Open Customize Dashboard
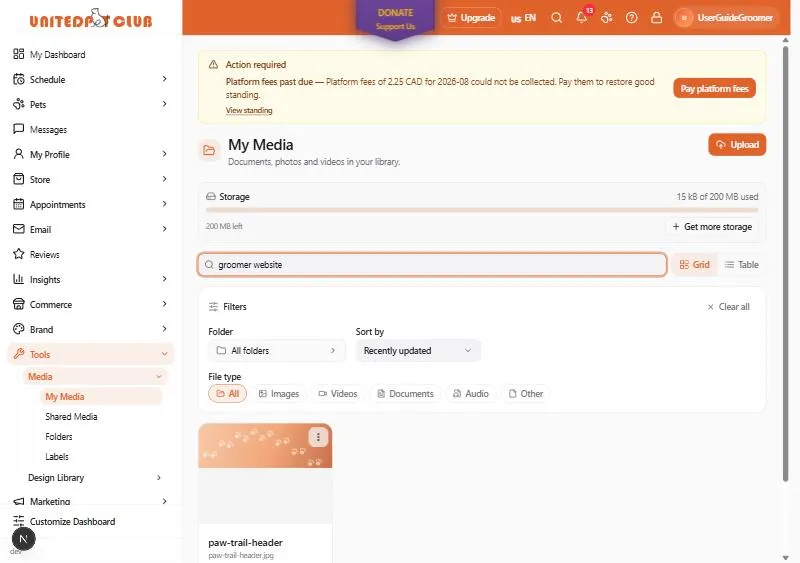 pos(72,521)
